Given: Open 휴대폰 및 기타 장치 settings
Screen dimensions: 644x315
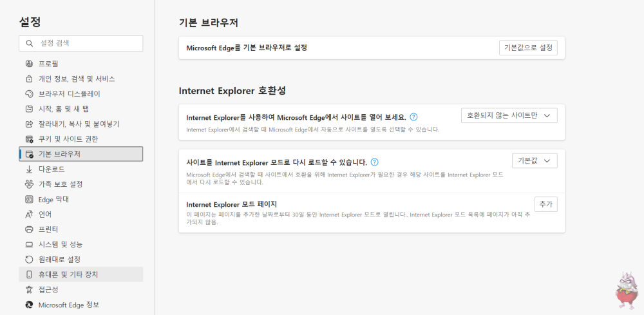Looking at the screenshot, I should [x=81, y=274].
